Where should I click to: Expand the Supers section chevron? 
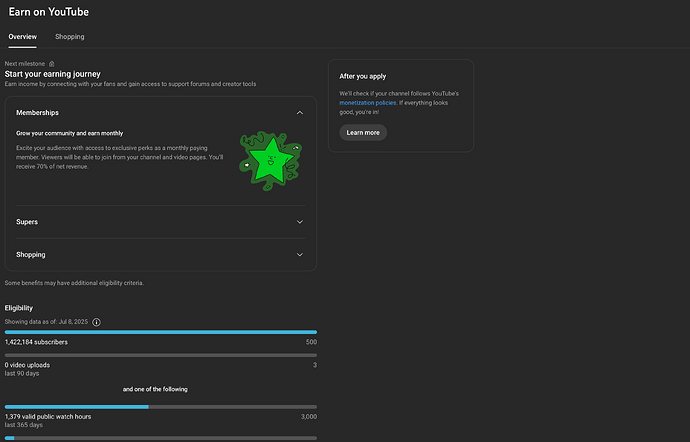(300, 222)
